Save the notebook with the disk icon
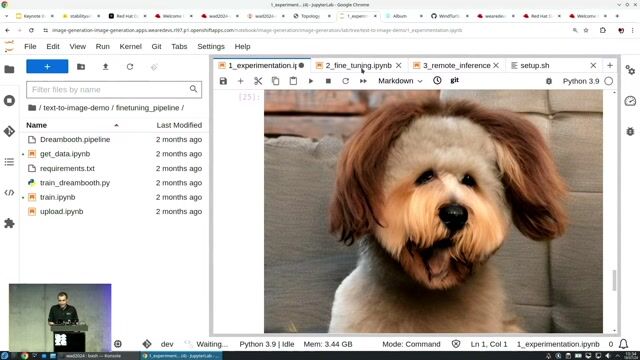Image resolution: width=640 pixels, height=360 pixels. click(223, 81)
